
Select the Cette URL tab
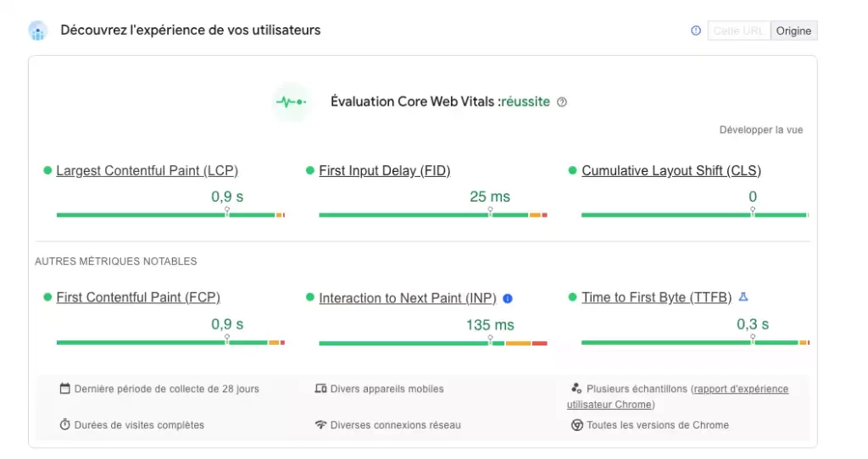[738, 31]
